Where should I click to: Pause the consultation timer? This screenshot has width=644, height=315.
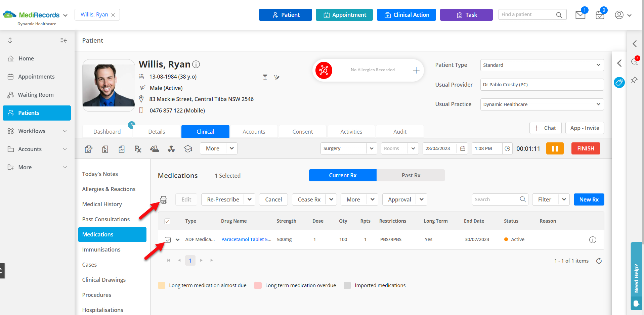555,148
